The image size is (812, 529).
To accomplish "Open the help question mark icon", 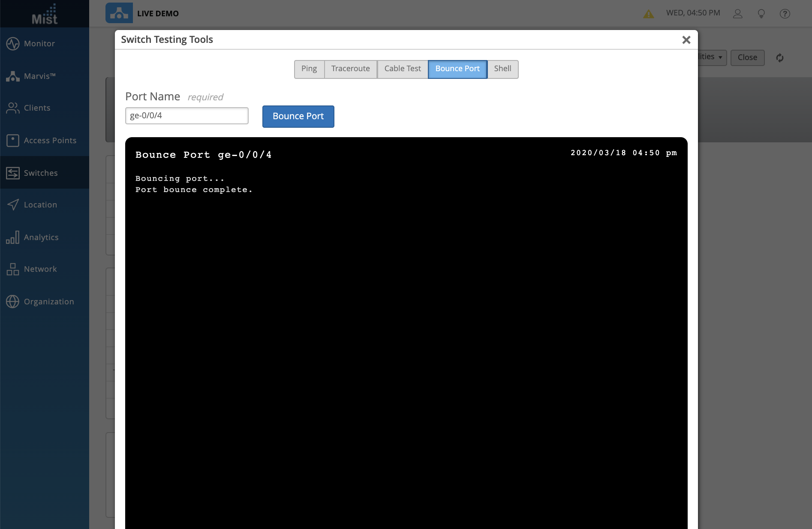I will [785, 14].
